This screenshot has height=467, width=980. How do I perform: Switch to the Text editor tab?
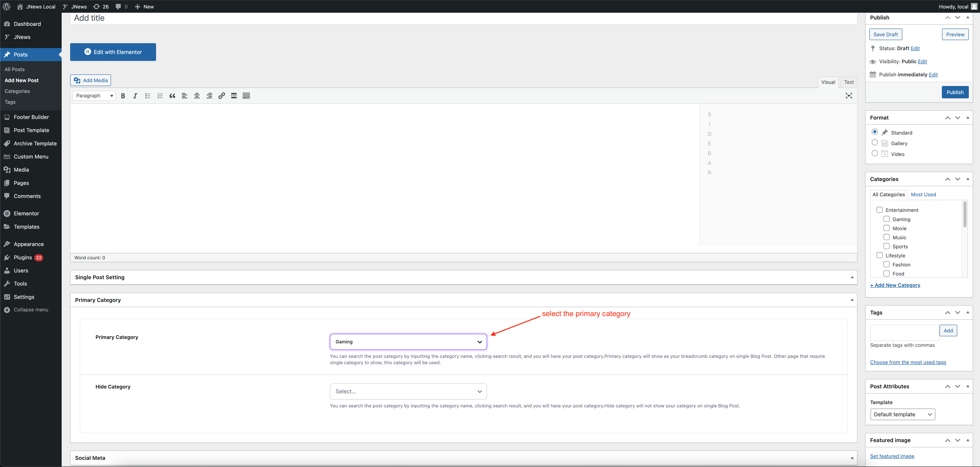[x=849, y=82]
